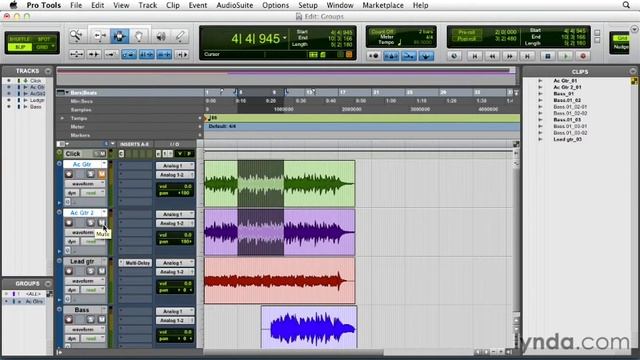Toggle solo on Ac Gtr track
This screenshot has height=360, width=640.
91,174
